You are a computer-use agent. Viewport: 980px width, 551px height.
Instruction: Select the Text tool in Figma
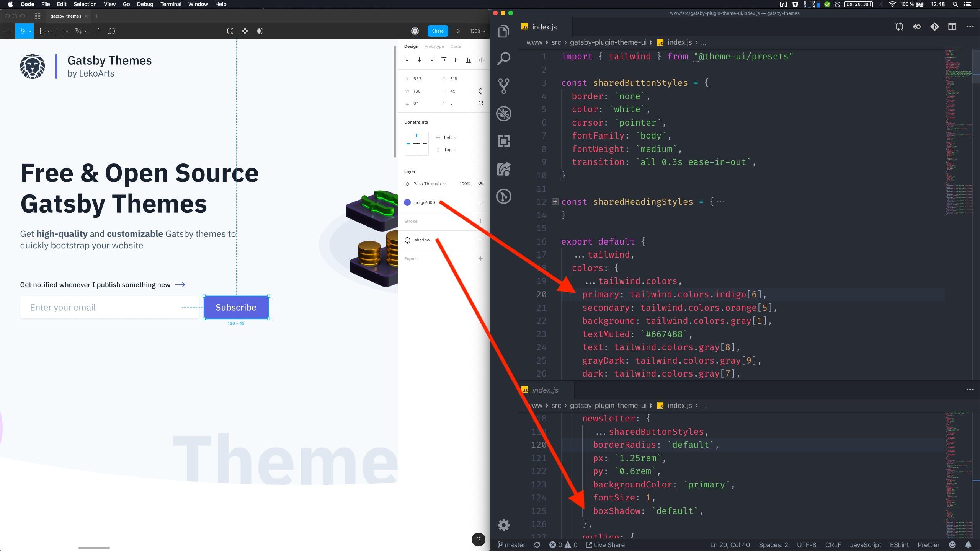[x=96, y=31]
